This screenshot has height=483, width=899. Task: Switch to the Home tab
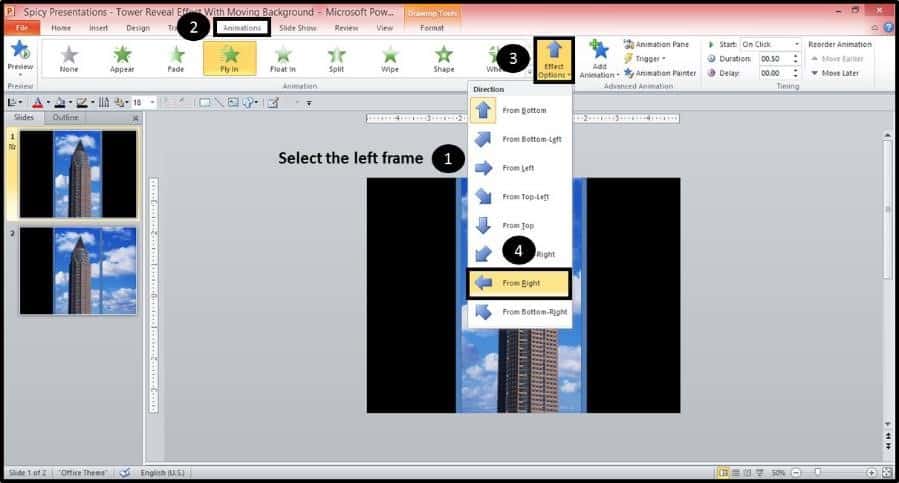coord(61,28)
